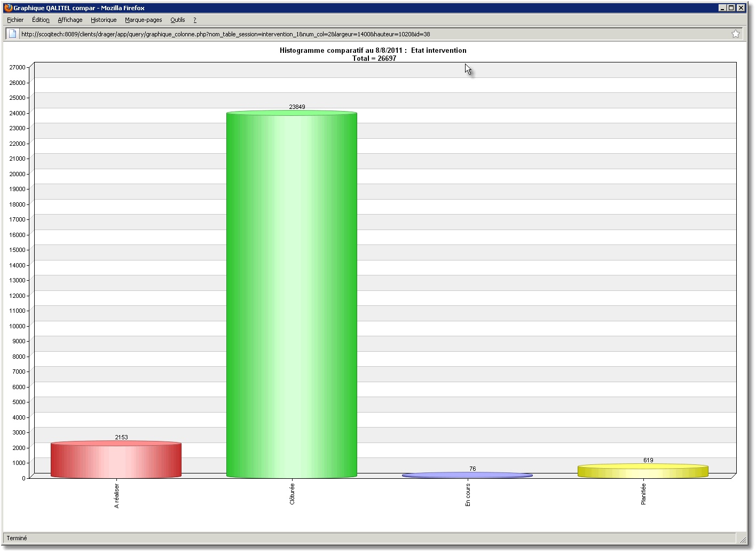
Task: Click the page icon beside the URL
Action: tap(12, 34)
